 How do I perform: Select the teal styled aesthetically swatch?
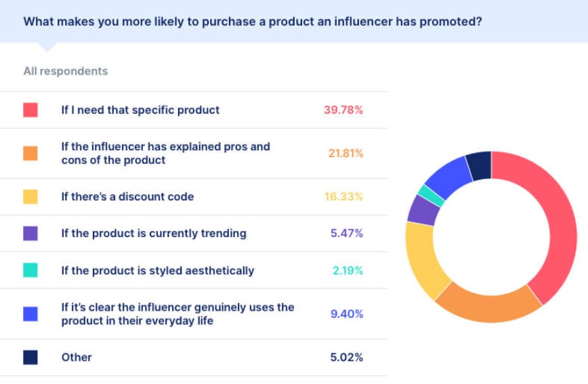click(x=30, y=270)
